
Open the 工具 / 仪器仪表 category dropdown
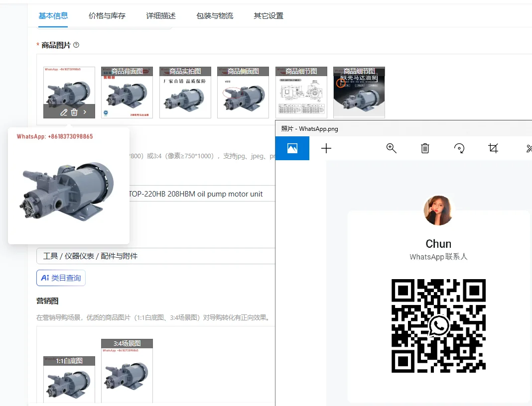click(156, 256)
